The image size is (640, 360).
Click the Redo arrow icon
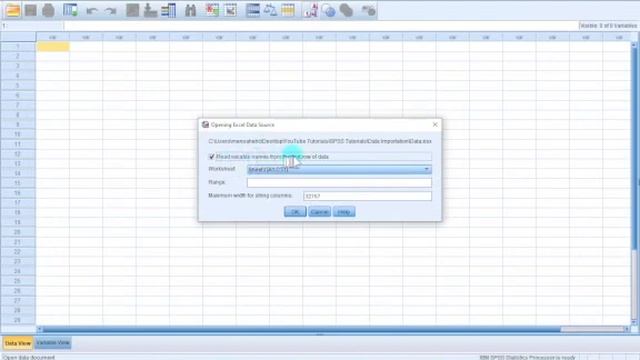[x=110, y=11]
